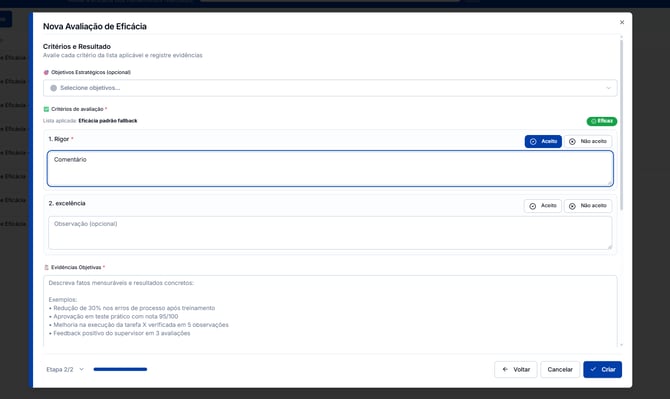The width and height of the screenshot is (670, 399).
Task: Focus the excelência Observação text area
Action: [x=330, y=233]
